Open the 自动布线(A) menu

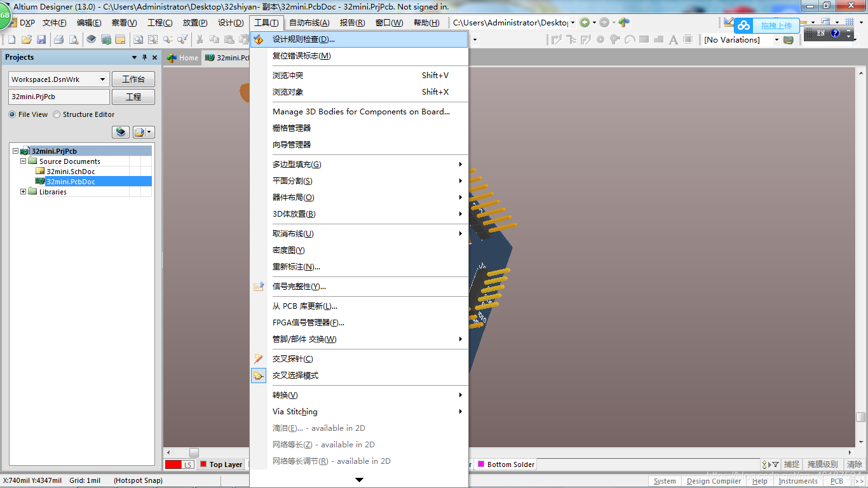coord(309,23)
